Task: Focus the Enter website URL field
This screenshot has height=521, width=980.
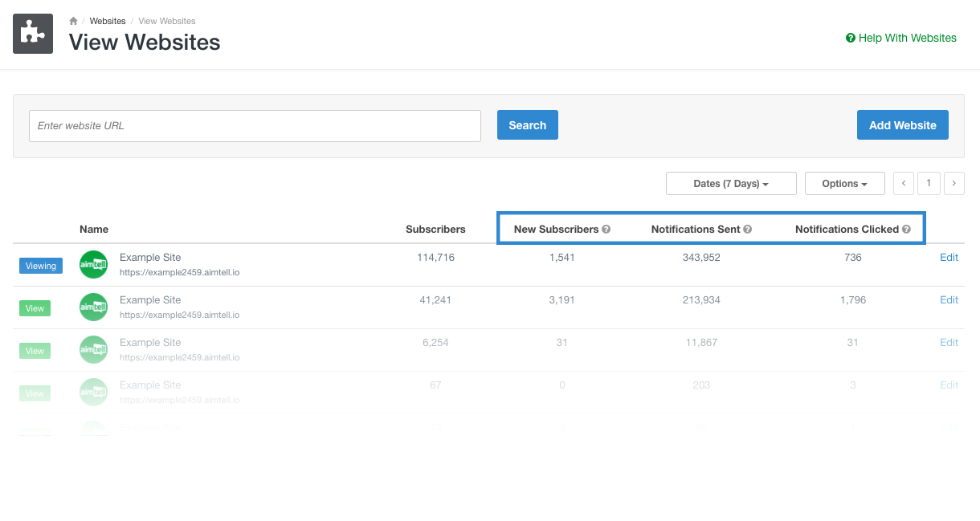Action: [x=255, y=126]
